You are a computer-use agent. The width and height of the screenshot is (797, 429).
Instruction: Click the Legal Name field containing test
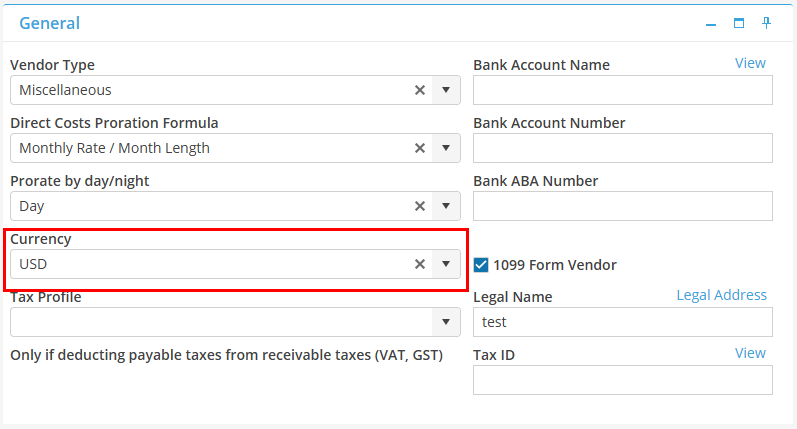(622, 322)
